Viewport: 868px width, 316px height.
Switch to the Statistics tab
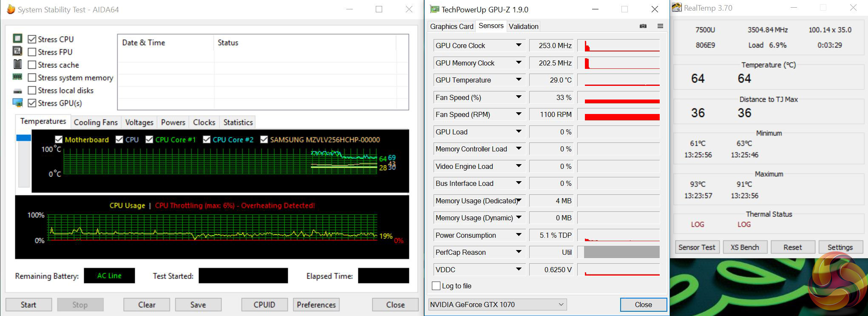coord(238,122)
